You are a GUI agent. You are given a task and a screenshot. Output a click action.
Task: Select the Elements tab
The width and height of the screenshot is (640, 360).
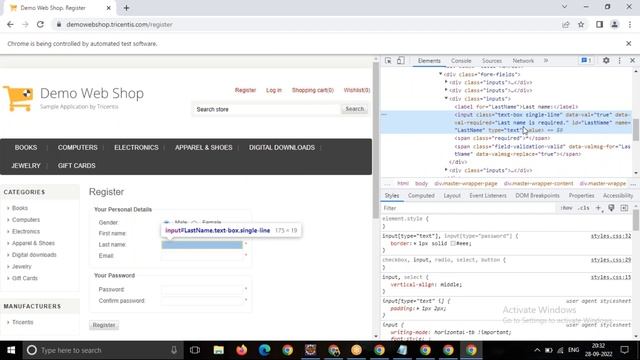tap(429, 60)
